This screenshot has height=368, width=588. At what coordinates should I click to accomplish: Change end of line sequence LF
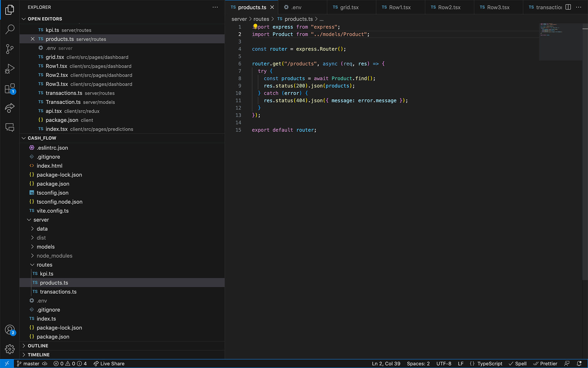[461, 363]
